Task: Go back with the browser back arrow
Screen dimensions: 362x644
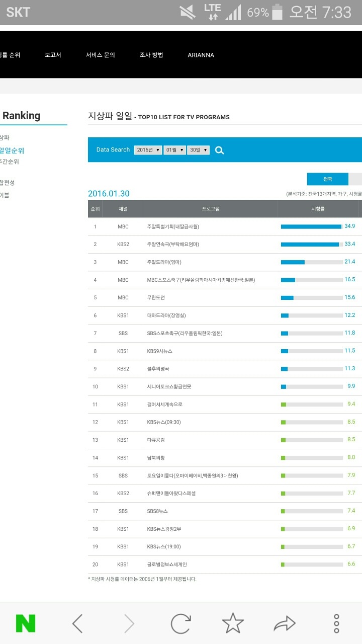Action: coord(77,623)
